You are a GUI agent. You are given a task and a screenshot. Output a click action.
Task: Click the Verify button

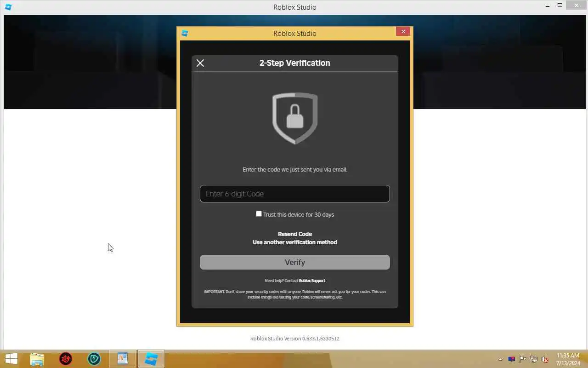click(294, 262)
